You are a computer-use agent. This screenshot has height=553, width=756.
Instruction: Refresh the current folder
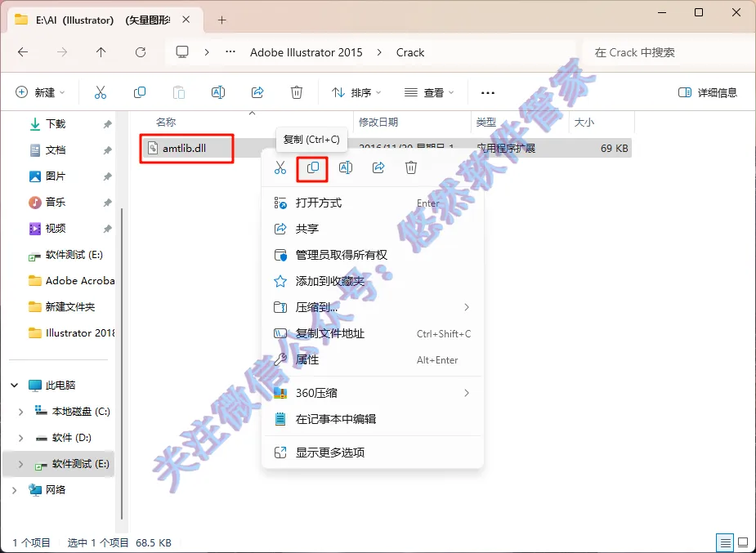[x=141, y=52]
